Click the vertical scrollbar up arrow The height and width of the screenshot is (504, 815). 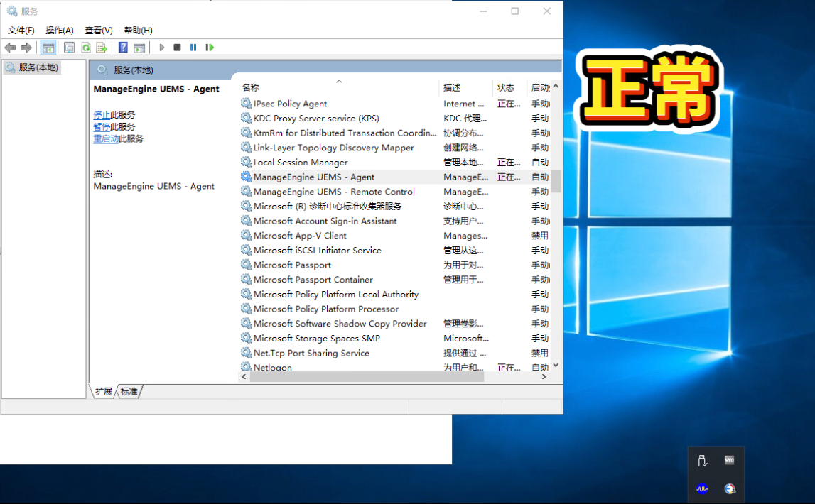tap(556, 87)
